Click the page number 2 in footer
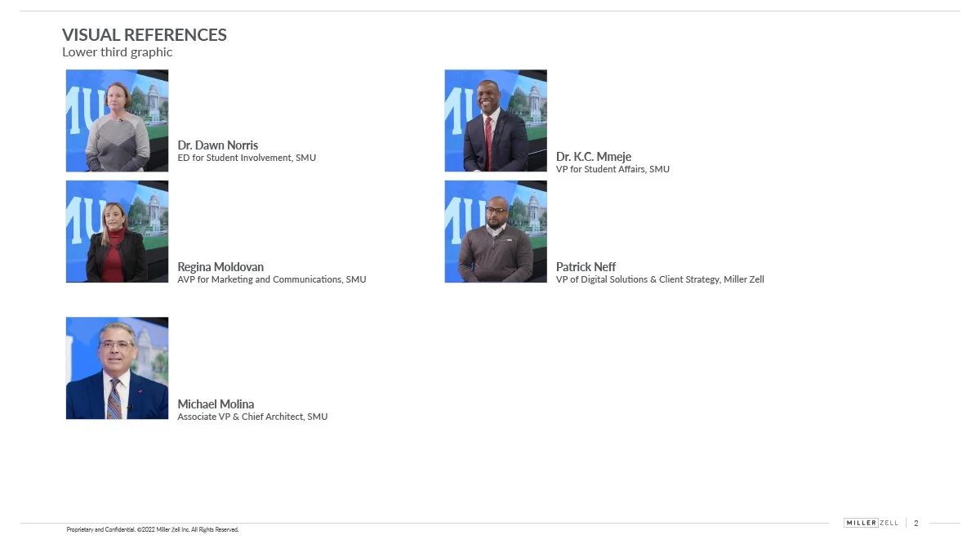Image resolution: width=980 pixels, height=544 pixels. [916, 524]
